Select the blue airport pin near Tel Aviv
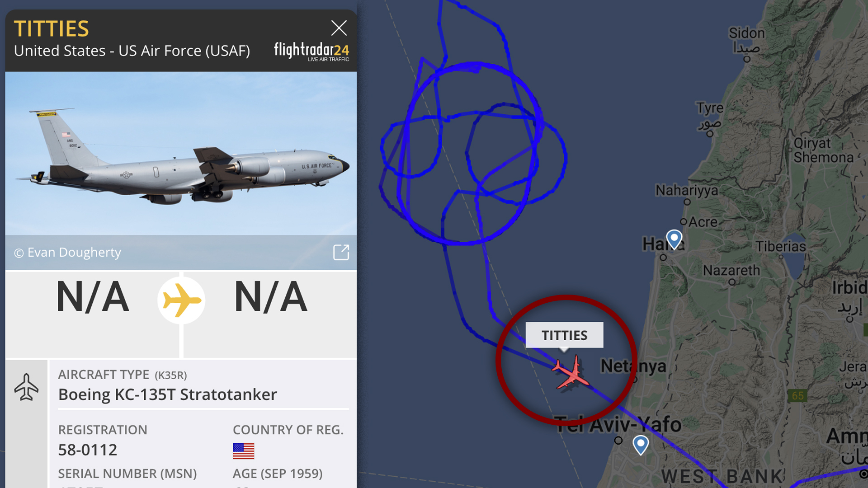The width and height of the screenshot is (868, 488). click(x=641, y=445)
